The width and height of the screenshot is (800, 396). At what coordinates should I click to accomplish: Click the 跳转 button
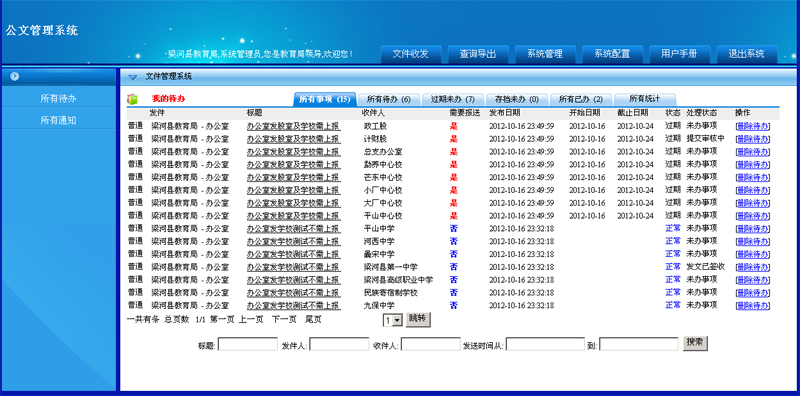click(418, 319)
